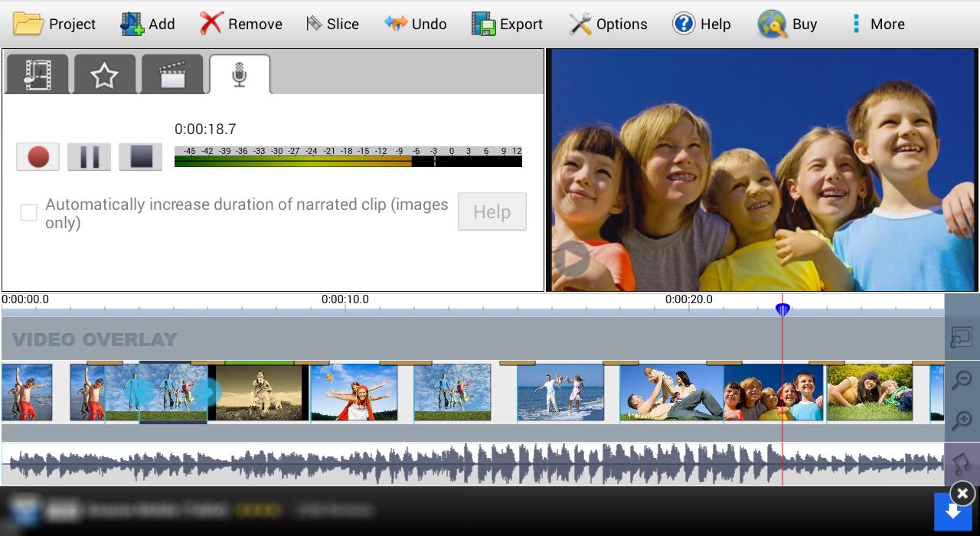Start narration recording with red button

[38, 157]
